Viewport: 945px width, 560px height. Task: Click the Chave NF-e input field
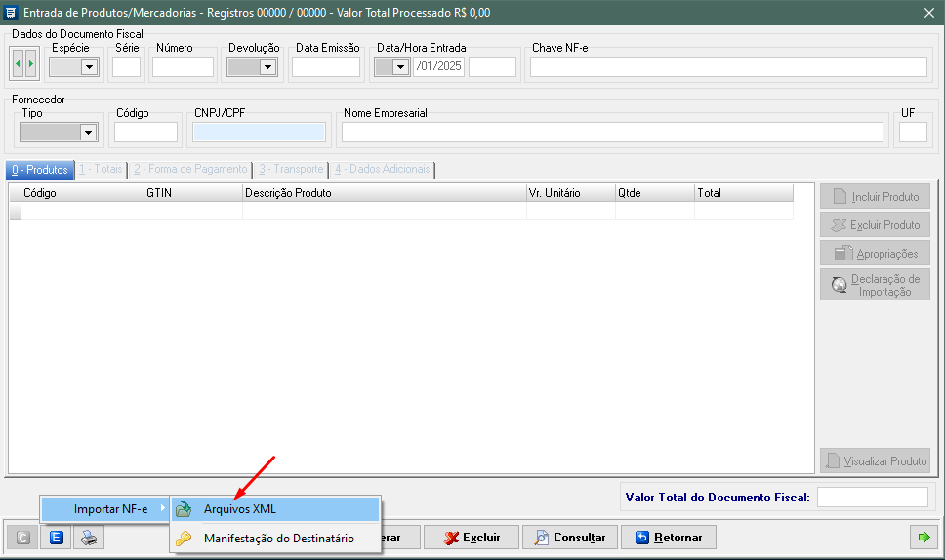click(728, 67)
